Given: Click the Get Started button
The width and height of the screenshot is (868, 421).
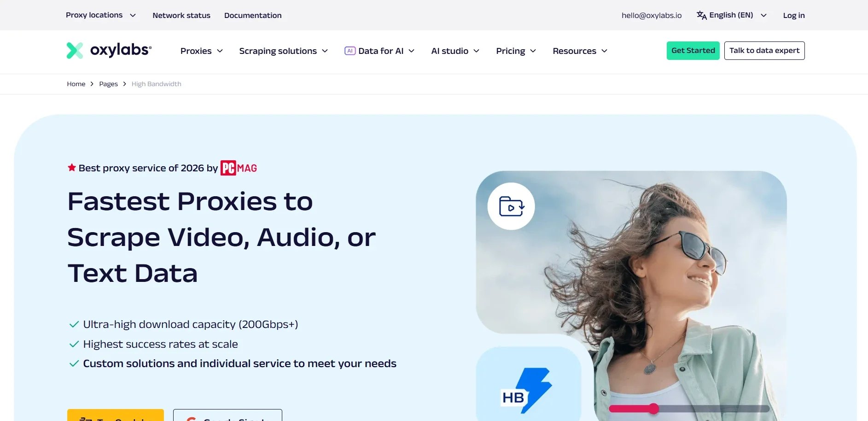Looking at the screenshot, I should [x=693, y=51].
